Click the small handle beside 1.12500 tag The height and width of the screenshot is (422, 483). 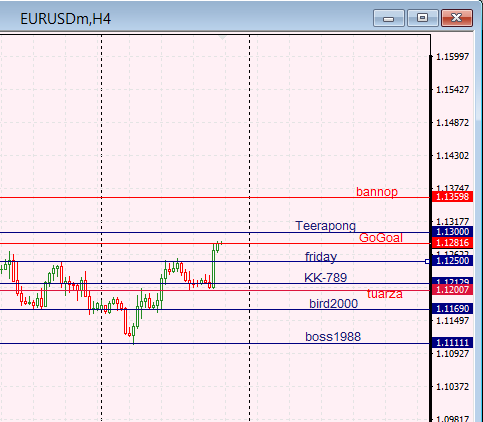pos(427,262)
